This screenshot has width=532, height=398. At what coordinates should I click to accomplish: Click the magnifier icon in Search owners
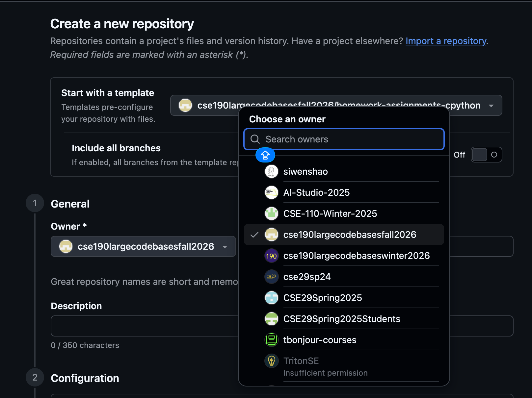(255, 139)
